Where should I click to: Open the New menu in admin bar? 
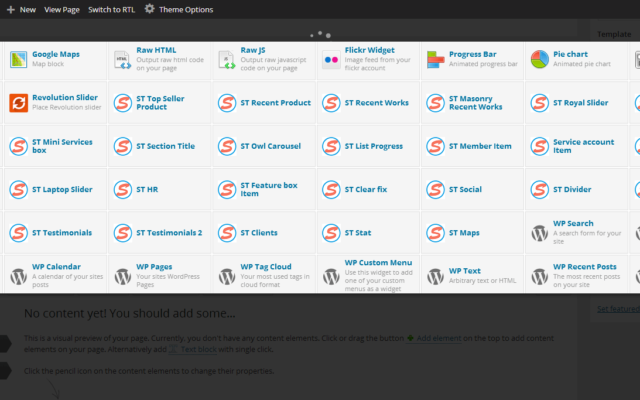pyautogui.click(x=22, y=9)
